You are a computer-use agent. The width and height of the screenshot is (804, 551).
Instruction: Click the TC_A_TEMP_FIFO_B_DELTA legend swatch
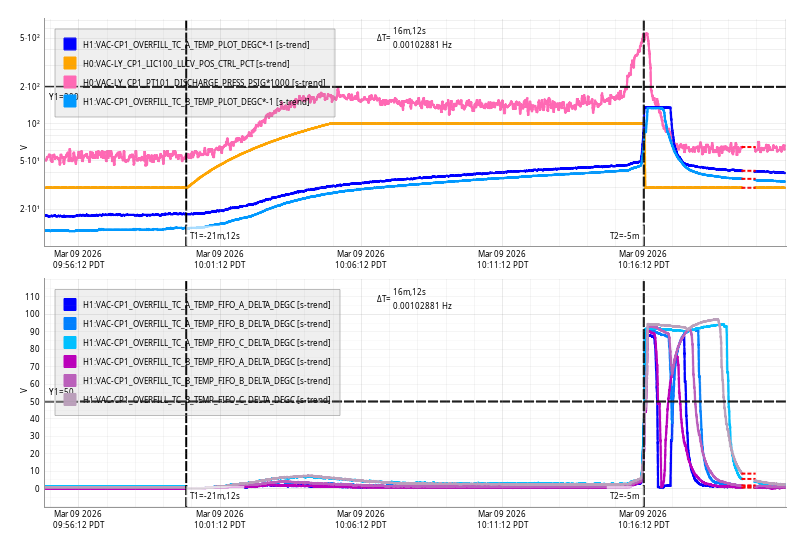pyautogui.click(x=70, y=323)
